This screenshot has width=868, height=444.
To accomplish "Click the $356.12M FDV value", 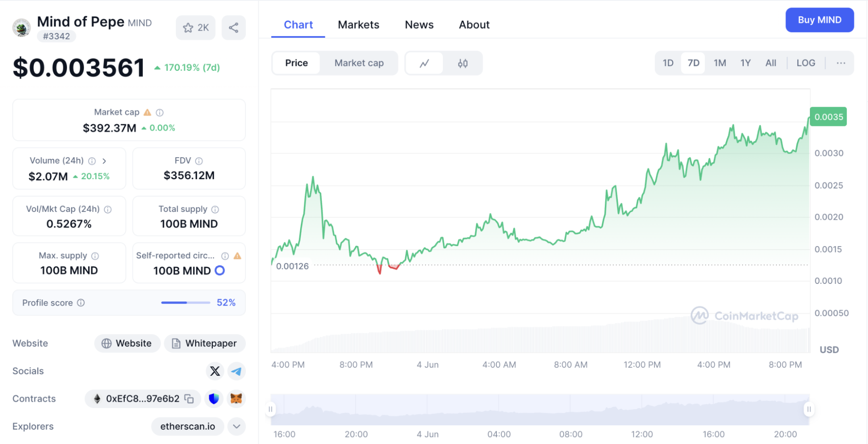I will (189, 175).
